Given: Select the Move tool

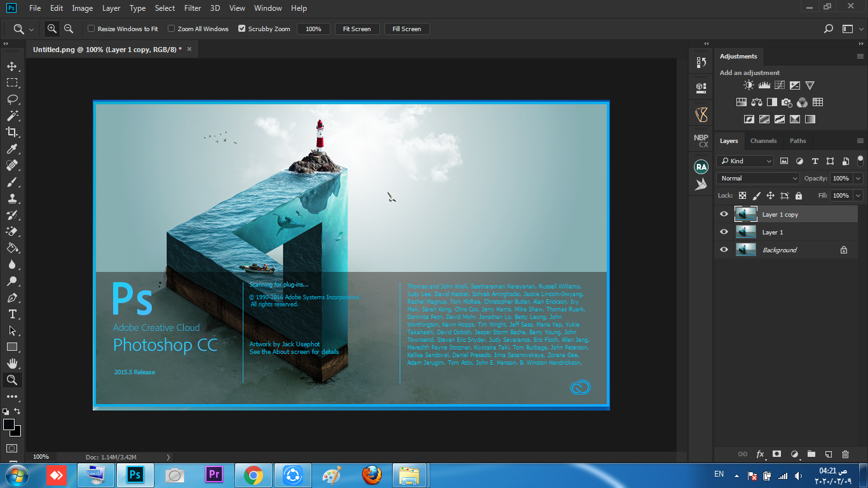Looking at the screenshot, I should (x=12, y=66).
